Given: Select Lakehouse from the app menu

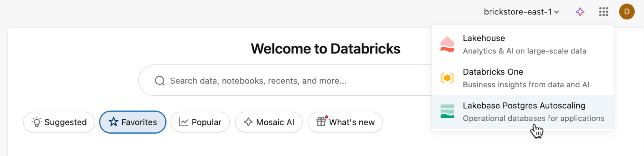Looking at the screenshot, I should (x=524, y=44).
